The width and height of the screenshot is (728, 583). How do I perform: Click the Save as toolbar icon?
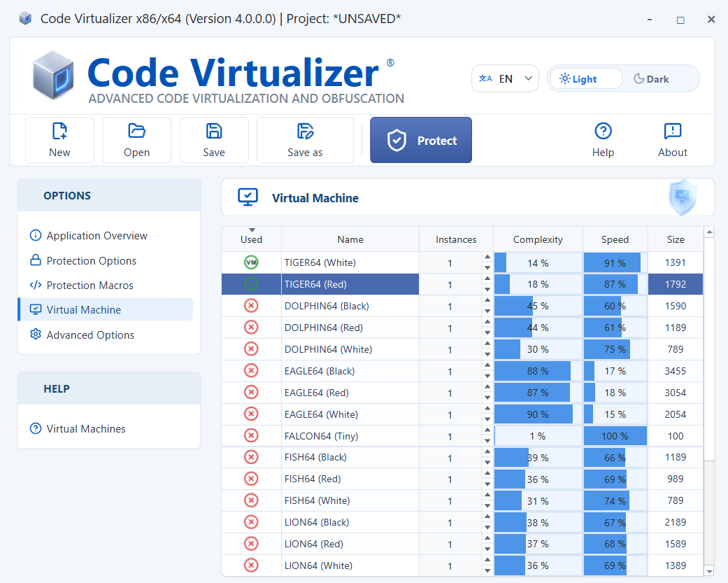point(305,140)
